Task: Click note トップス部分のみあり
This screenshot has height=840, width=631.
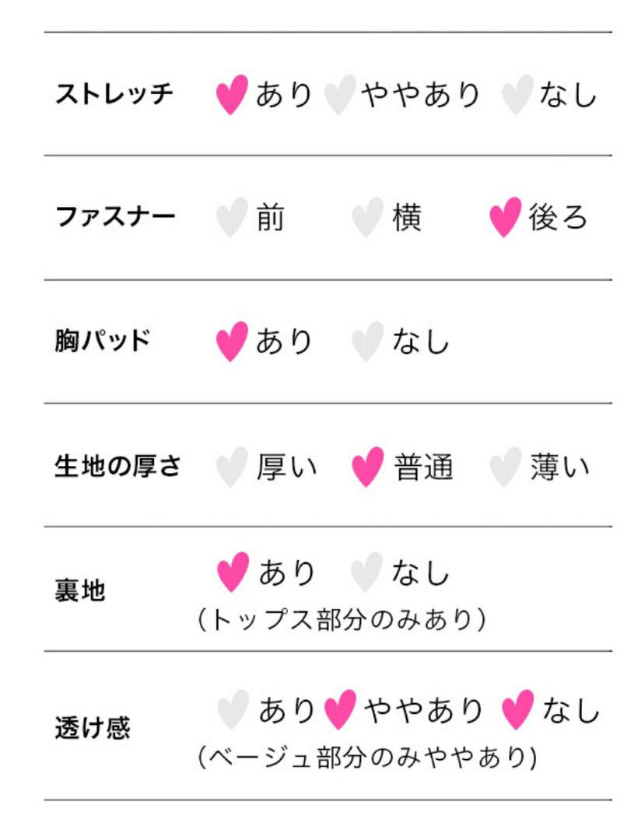Action: pyautogui.click(x=342, y=620)
